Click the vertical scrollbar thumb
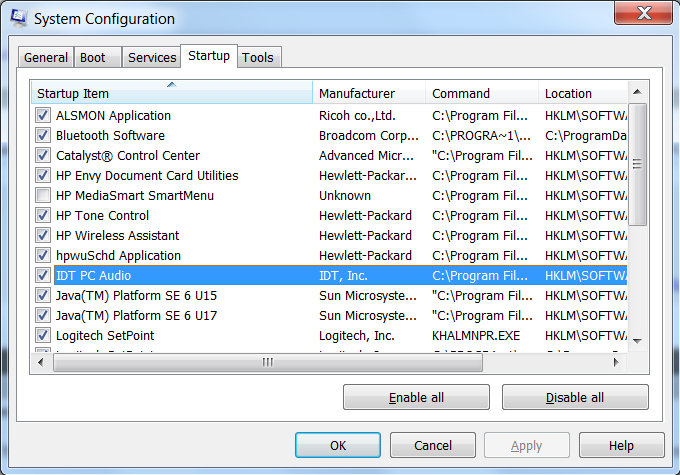The width and height of the screenshot is (680, 475). [x=637, y=164]
